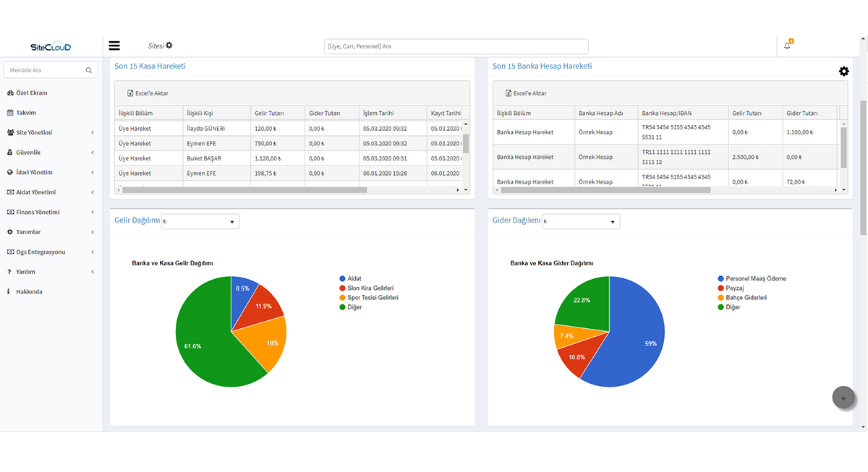Screen dimensions: 868x472
Task: Click Excel icon in Kasa Hareketi panel
Action: 130,93
